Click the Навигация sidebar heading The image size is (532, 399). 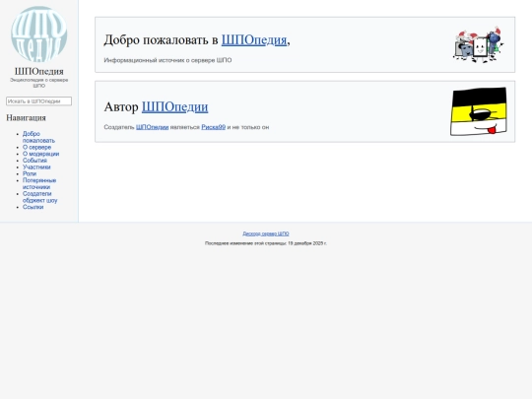click(26, 118)
